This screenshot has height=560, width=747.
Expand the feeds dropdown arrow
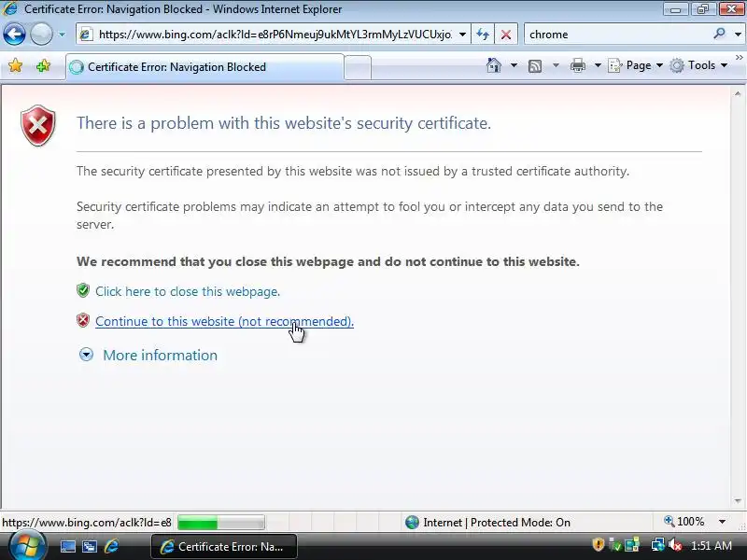[556, 65]
